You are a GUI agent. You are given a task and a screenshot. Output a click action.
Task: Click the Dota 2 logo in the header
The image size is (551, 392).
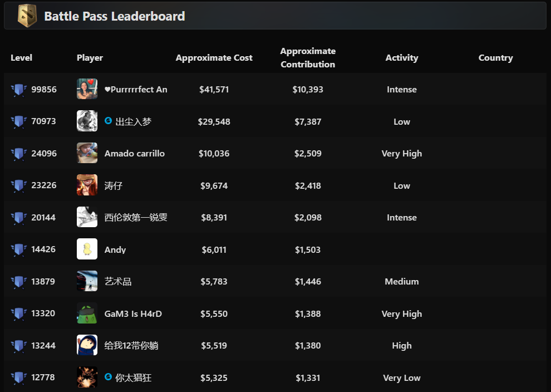tap(27, 16)
